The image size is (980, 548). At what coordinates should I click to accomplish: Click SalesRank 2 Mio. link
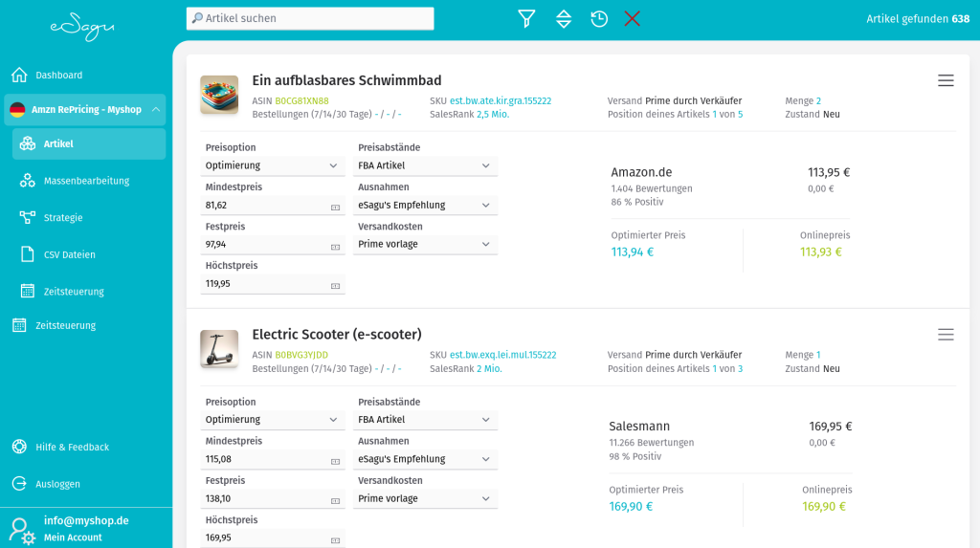pyautogui.click(x=489, y=368)
